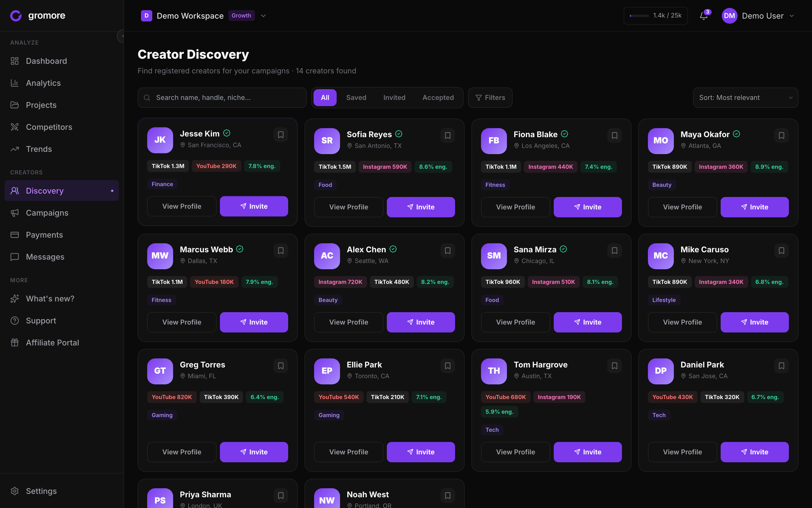Open the Sort: Most relevant dropdown
Viewport: 812px width, 508px height.
point(745,98)
